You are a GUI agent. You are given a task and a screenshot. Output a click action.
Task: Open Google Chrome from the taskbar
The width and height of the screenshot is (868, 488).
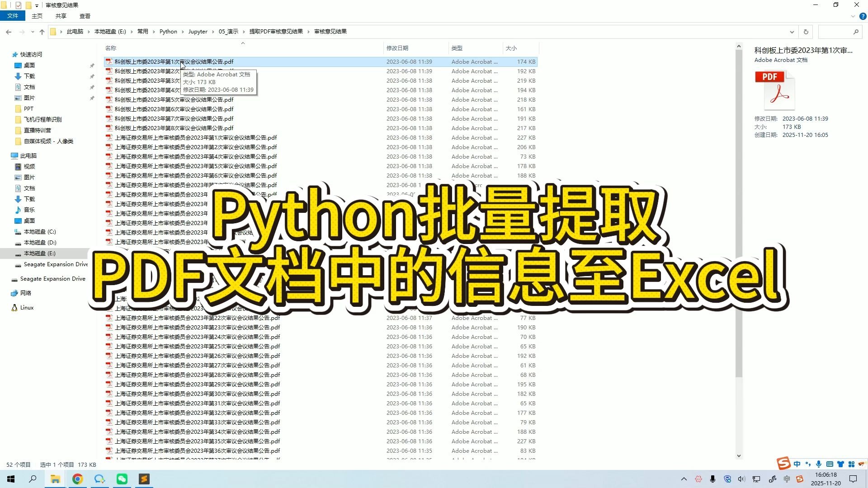[77, 479]
